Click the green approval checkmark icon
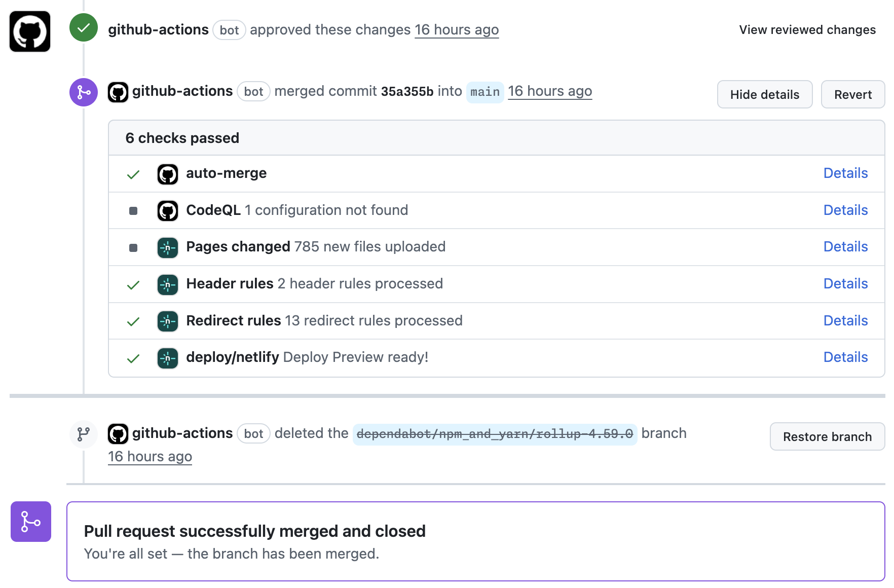Viewport: 894px width, 588px height. (x=83, y=27)
